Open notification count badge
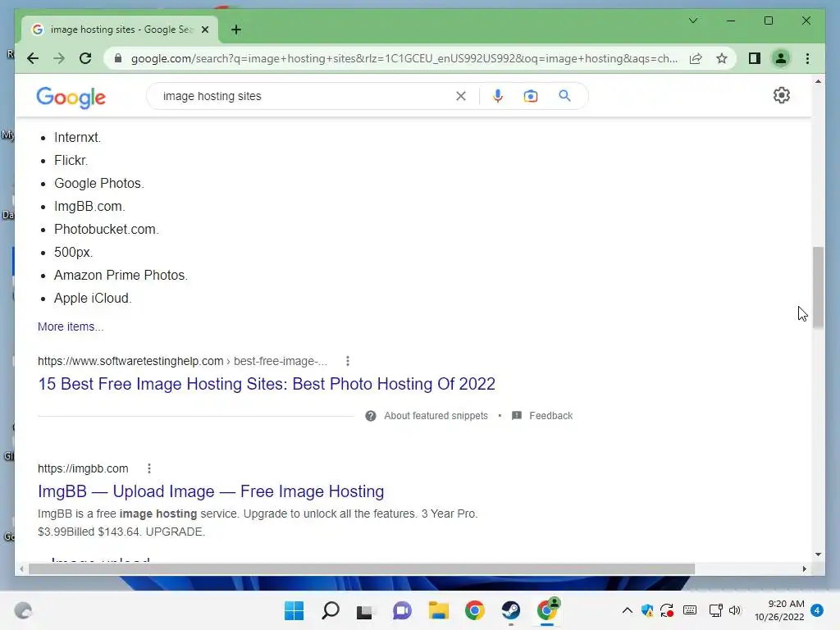This screenshot has width=840, height=630. click(817, 610)
